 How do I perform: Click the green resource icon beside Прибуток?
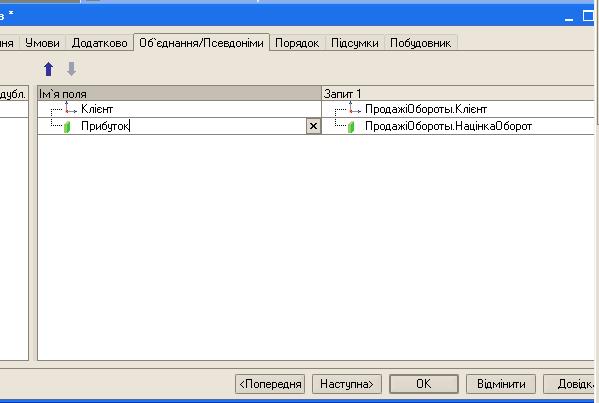[x=67, y=126]
